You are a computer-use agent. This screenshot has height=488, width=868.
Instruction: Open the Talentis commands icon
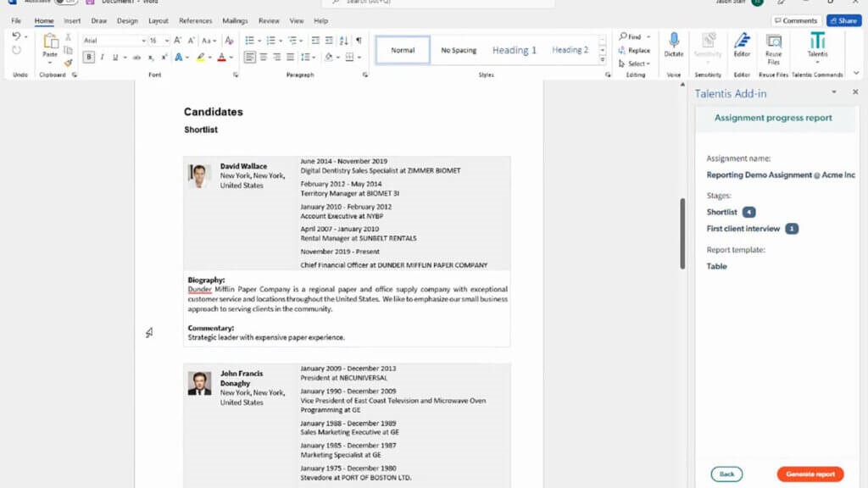tap(817, 42)
